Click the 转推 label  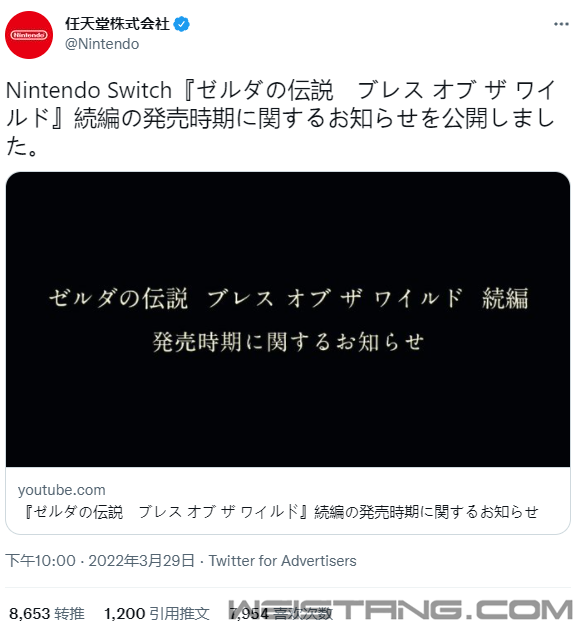69,614
